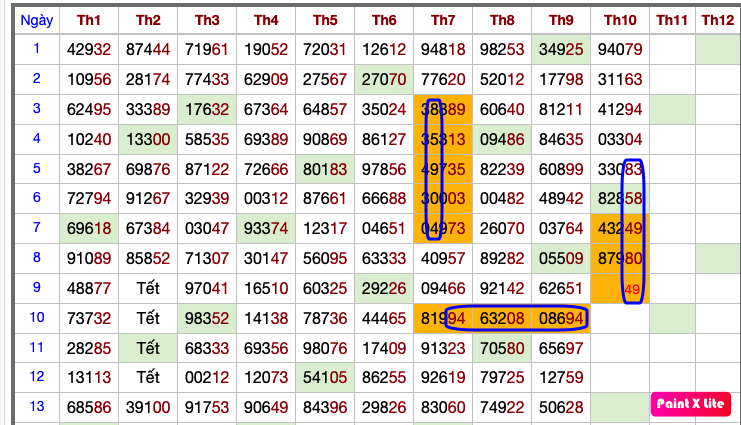The image size is (741, 425).
Task: Click the Th10 column header
Action: click(620, 20)
